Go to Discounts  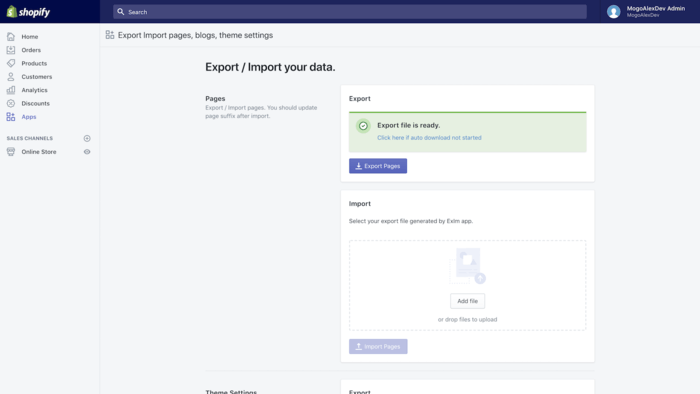coord(35,104)
